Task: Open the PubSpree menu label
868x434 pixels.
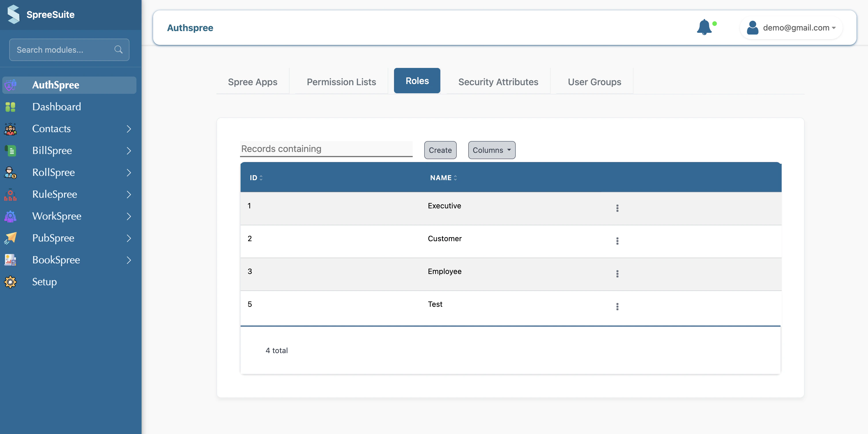Action: tap(53, 238)
